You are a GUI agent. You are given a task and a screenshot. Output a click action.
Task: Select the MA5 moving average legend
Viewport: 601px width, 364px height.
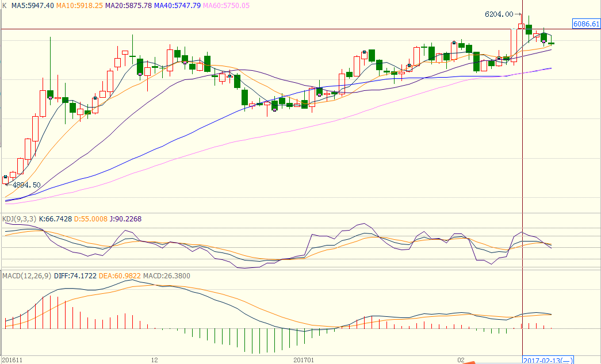click(x=33, y=5)
